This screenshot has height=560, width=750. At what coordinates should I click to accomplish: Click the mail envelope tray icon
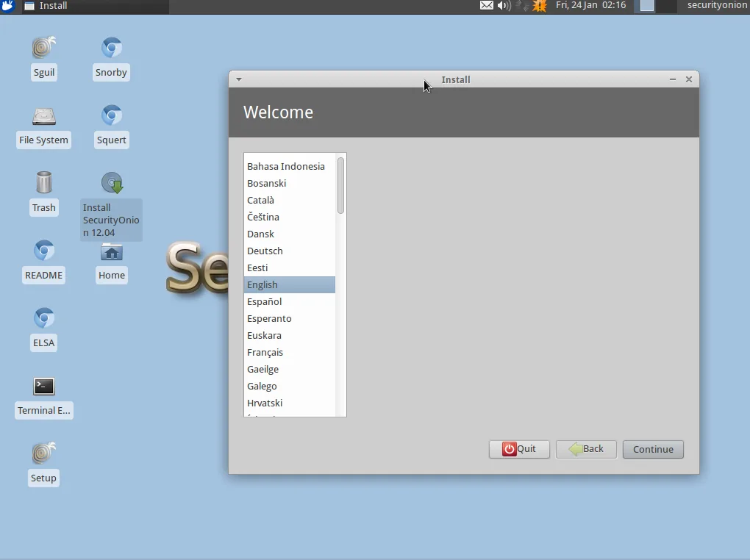[487, 6]
